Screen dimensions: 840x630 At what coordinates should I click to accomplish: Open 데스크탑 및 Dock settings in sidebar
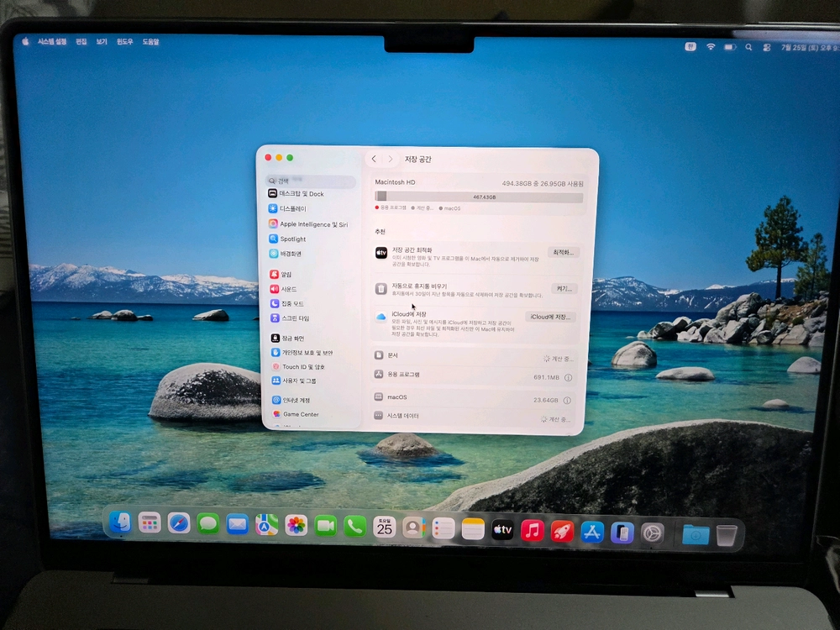click(297, 194)
